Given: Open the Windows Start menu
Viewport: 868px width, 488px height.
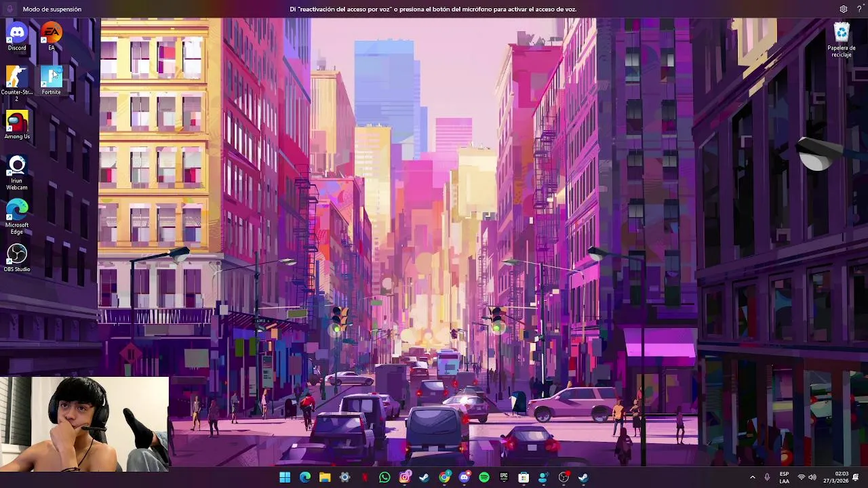Looking at the screenshot, I should click(x=285, y=477).
